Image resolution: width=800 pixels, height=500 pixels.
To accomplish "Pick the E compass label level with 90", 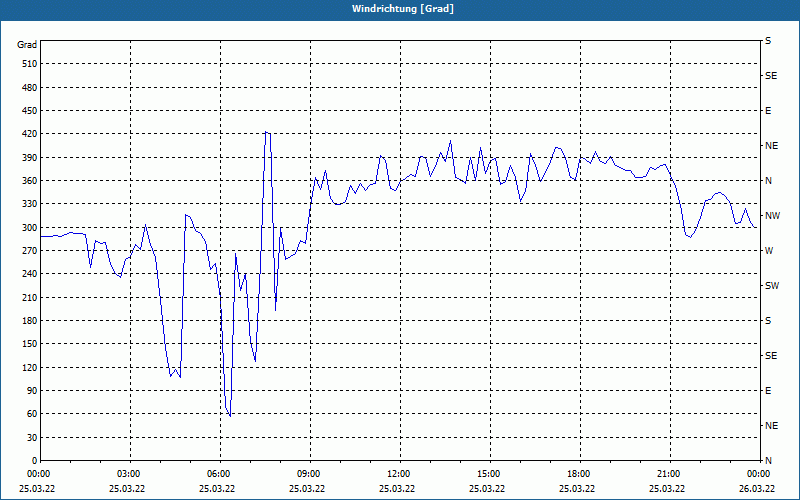I will tap(768, 391).
